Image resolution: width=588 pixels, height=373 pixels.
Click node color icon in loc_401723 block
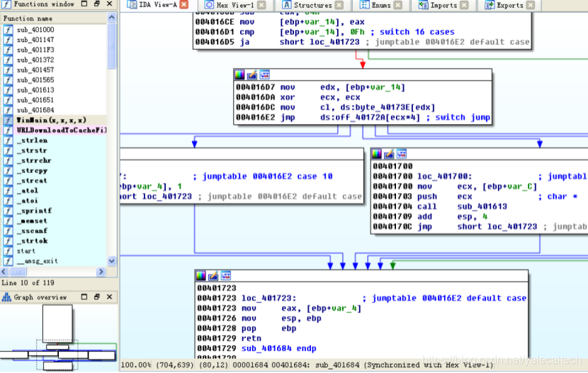(200, 276)
